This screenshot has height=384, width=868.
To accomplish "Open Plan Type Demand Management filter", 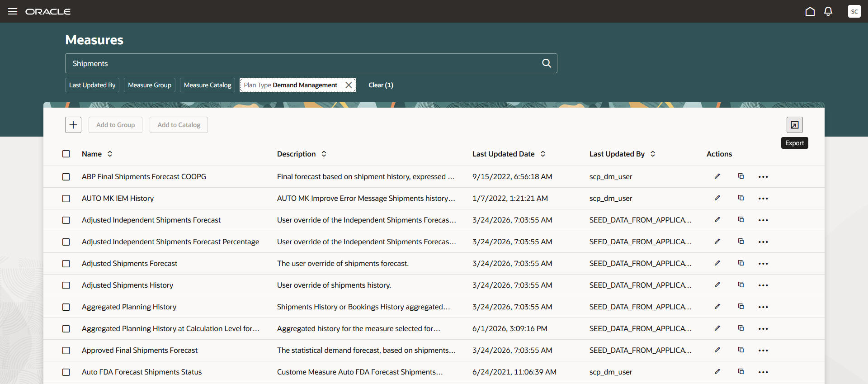I will [291, 85].
